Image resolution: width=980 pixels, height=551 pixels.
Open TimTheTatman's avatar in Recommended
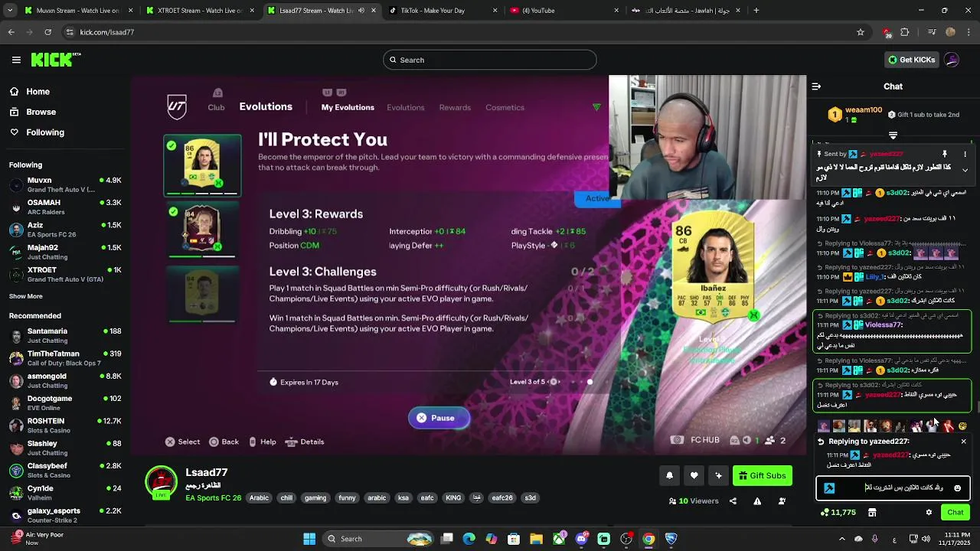point(16,358)
